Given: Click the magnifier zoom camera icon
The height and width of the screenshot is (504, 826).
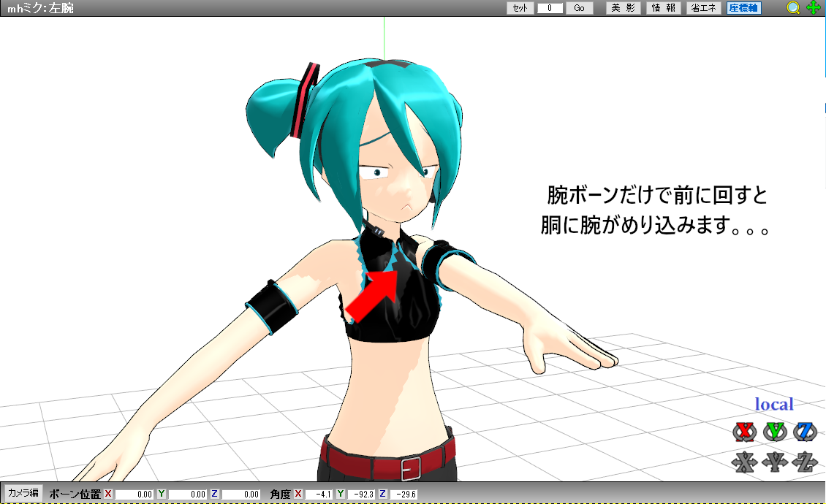Looking at the screenshot, I should 793,8.
